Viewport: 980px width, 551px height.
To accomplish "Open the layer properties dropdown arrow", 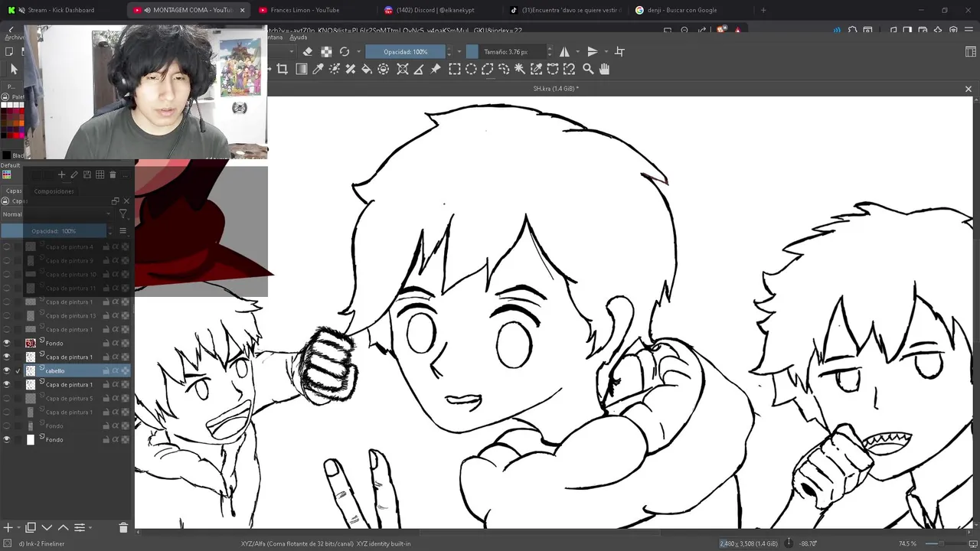I will click(90, 527).
